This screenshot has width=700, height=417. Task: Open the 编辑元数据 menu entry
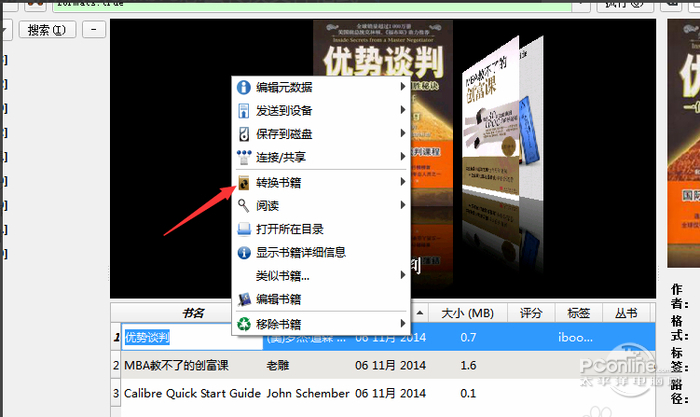click(321, 87)
